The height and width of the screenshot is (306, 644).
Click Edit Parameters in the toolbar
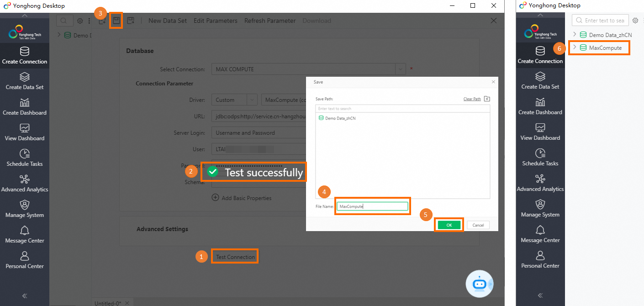coord(216,21)
